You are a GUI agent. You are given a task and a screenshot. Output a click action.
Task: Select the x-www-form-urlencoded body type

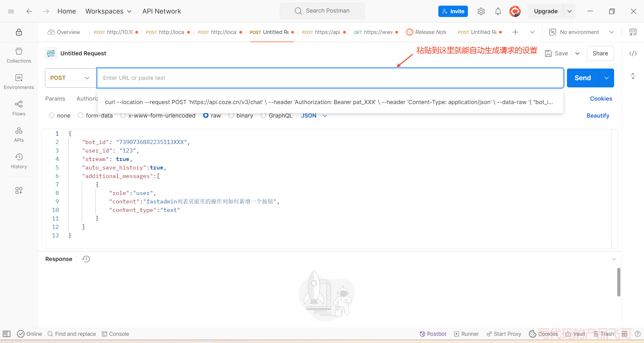123,116
